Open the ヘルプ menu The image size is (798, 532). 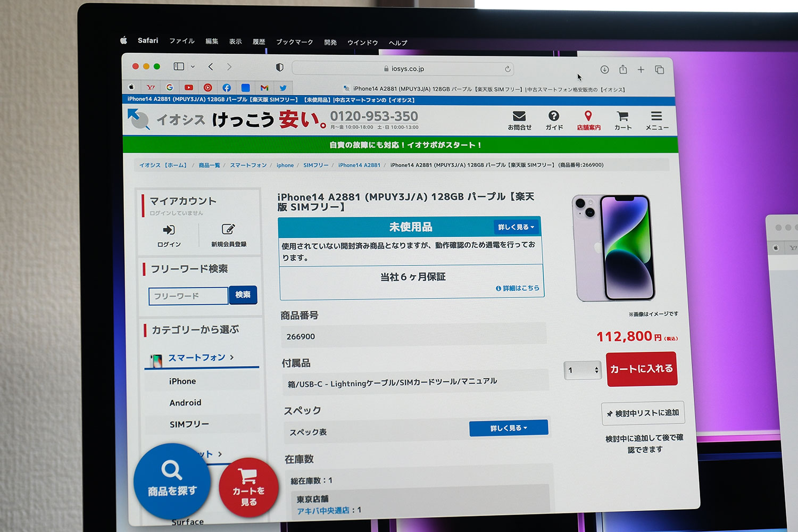(398, 43)
